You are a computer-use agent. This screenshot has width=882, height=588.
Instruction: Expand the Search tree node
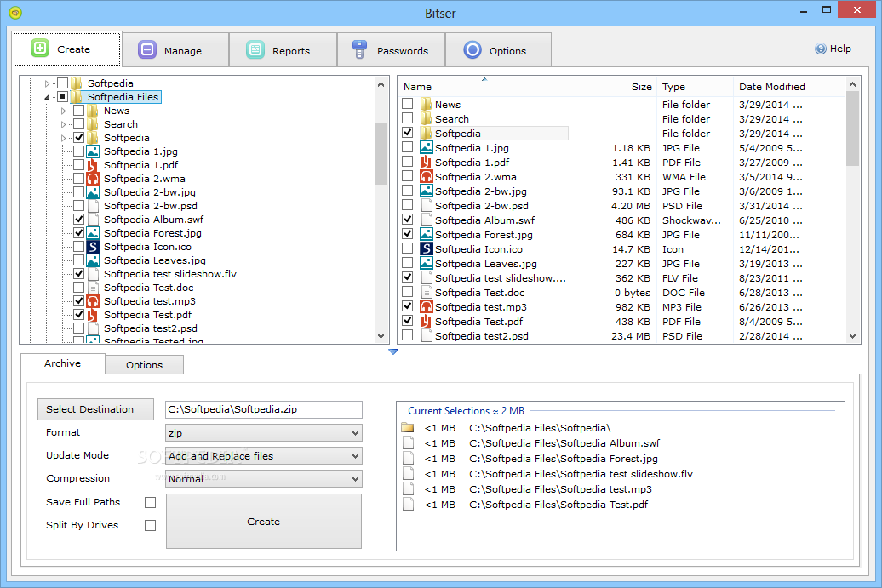(x=64, y=124)
